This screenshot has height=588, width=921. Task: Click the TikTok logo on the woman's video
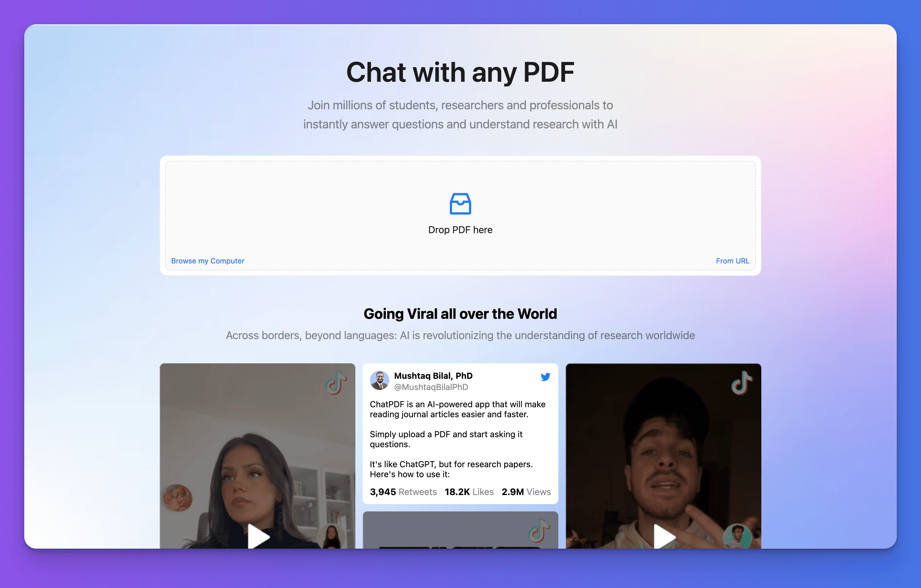pos(336,382)
